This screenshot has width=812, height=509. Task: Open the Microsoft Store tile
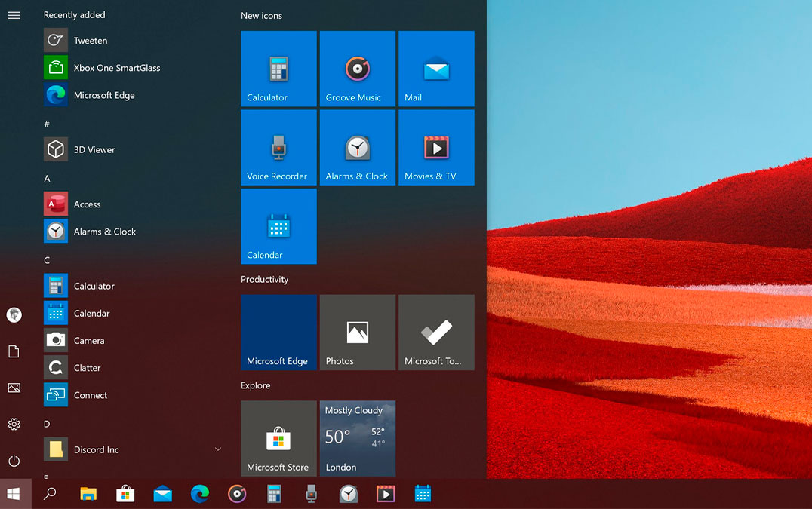click(x=278, y=438)
